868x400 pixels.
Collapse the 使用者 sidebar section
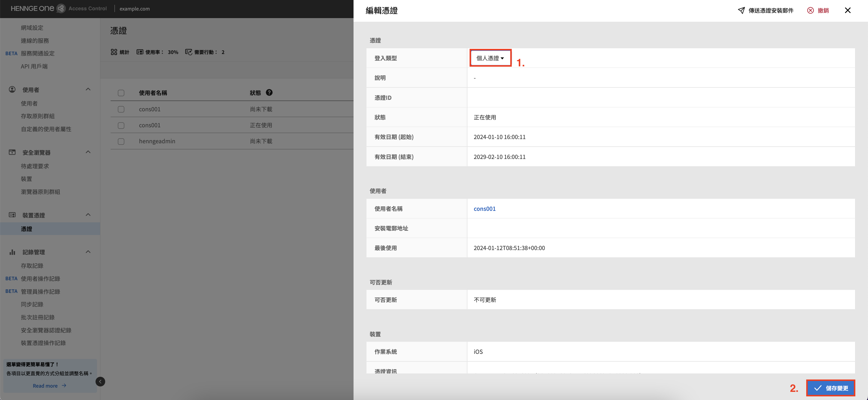pyautogui.click(x=88, y=89)
